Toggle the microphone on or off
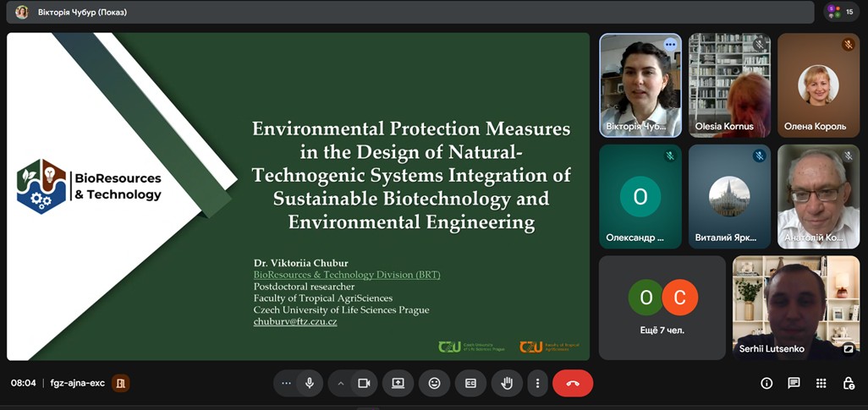868x410 pixels. (x=310, y=383)
